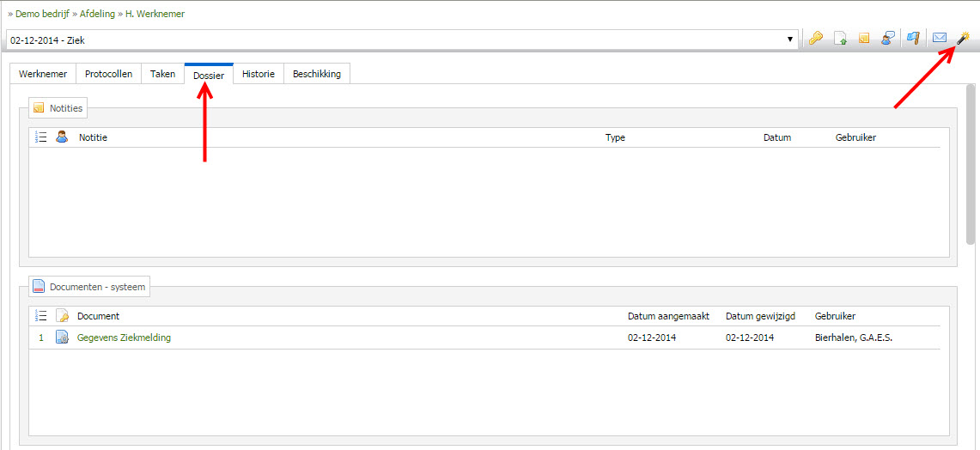
Task: Click the gold key icon in toolbar
Action: [815, 39]
